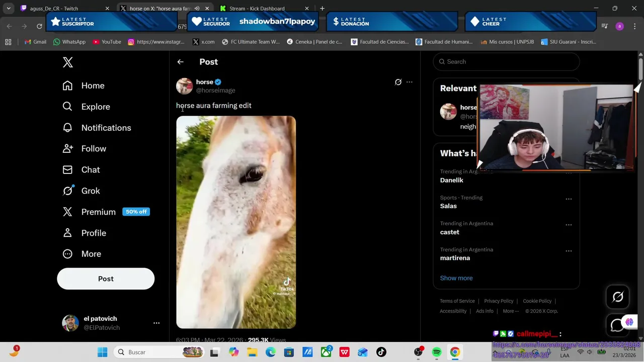Open options for the martirena trend
Screen dimensions: 644x362
tap(569, 251)
